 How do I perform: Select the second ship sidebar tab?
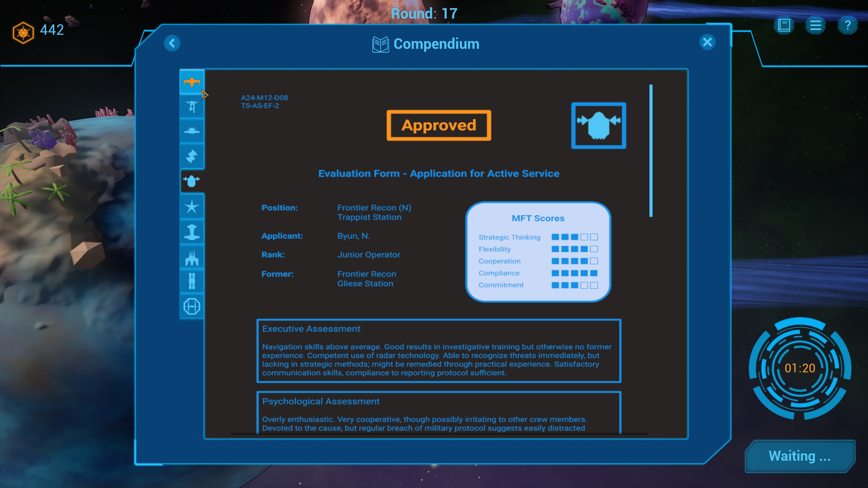click(x=192, y=107)
